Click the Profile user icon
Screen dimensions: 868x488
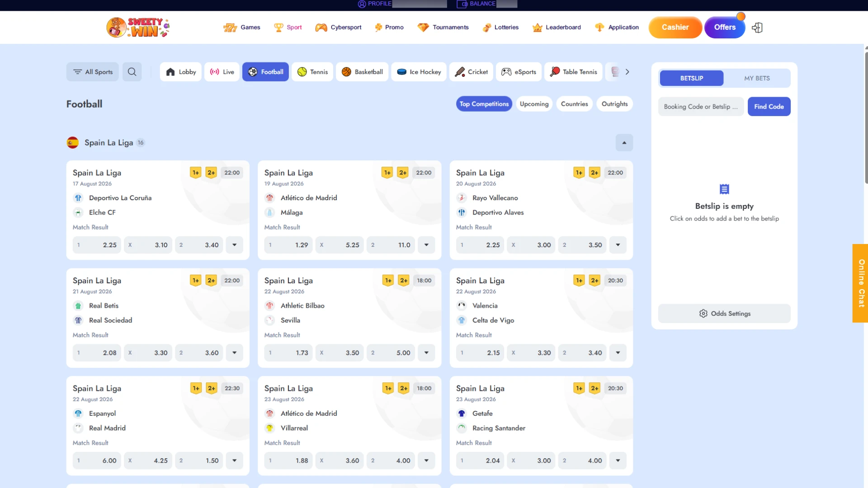point(362,4)
